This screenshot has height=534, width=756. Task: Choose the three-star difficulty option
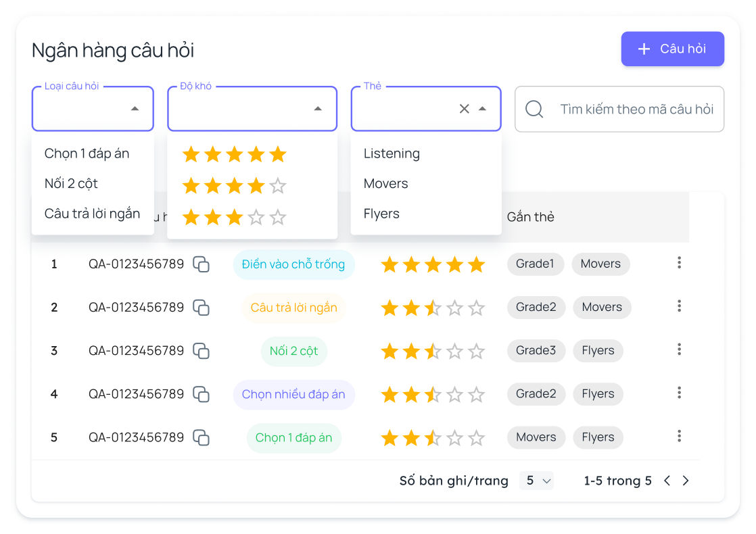click(x=234, y=217)
